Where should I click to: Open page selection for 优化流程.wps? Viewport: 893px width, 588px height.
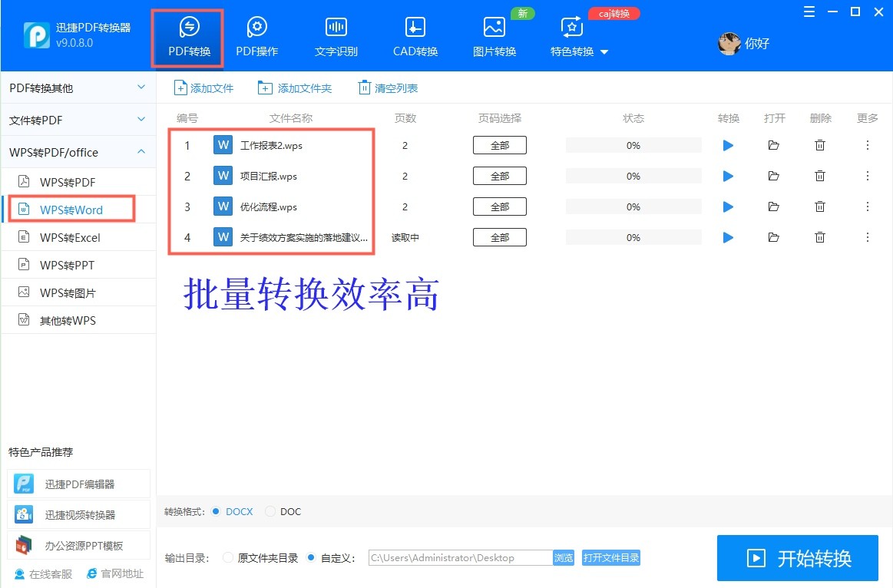pos(499,206)
